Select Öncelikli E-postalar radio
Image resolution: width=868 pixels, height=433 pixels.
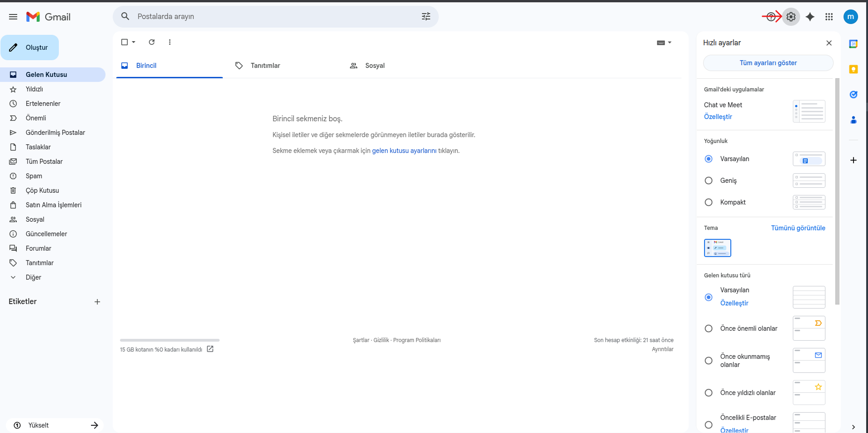709,425
